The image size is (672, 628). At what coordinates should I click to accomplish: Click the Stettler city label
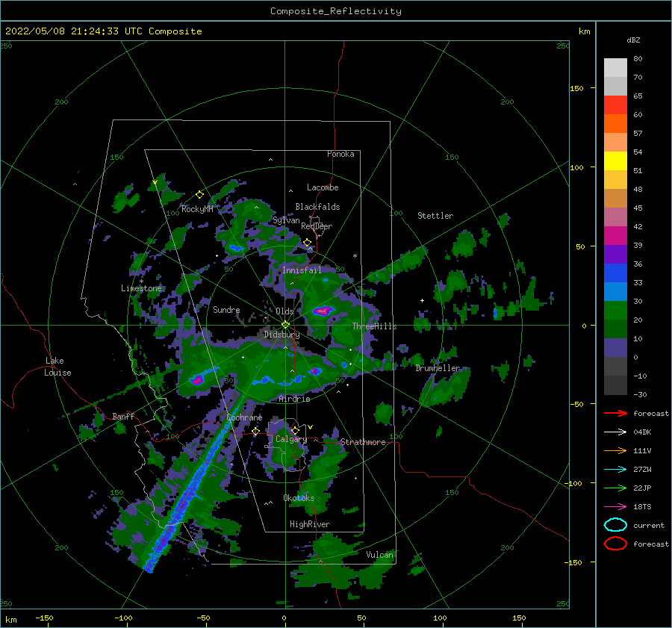435,216
